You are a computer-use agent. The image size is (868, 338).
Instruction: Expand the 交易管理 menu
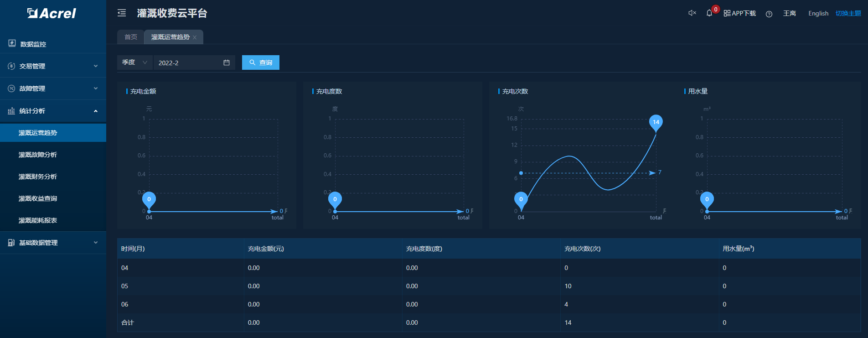pos(53,66)
